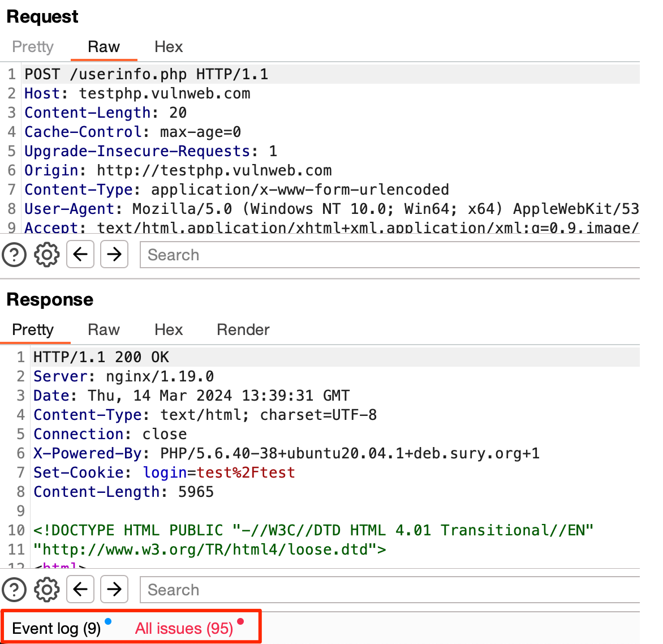The height and width of the screenshot is (644, 663).
Task: Open the request search settings gear
Action: pos(46,255)
